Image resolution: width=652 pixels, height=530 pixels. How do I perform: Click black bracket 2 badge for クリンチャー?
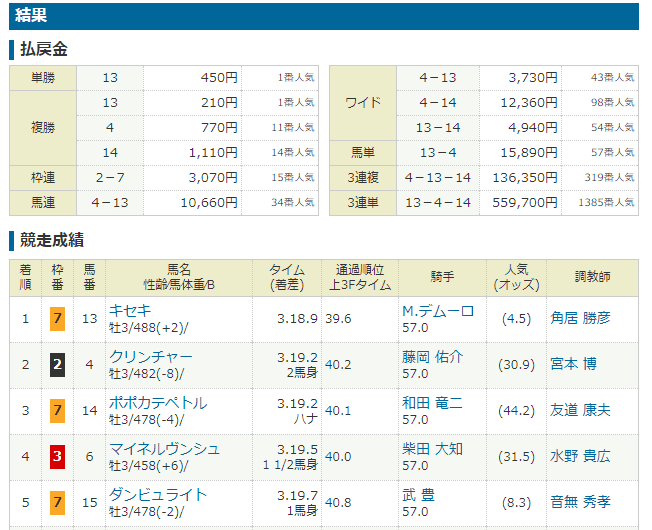pos(57,365)
